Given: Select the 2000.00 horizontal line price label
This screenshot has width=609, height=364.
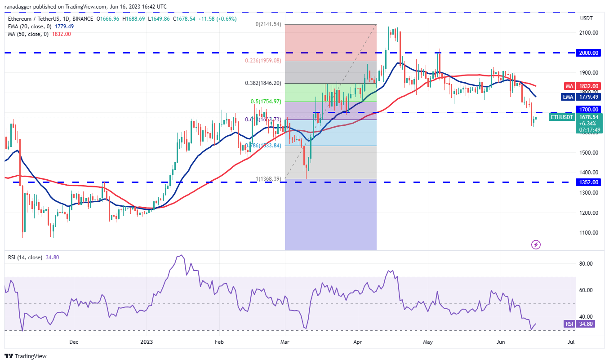Looking at the screenshot, I should 589,53.
